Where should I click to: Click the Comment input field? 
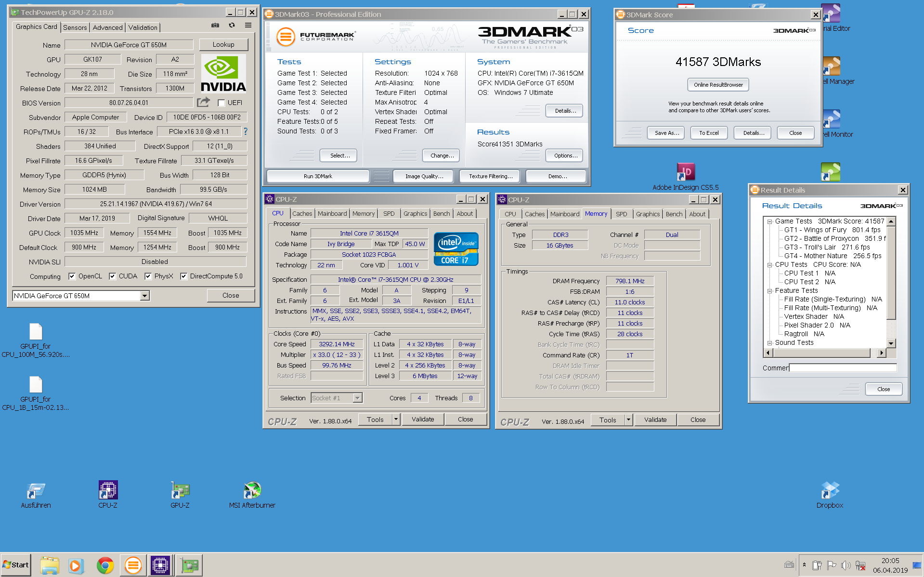coord(843,368)
